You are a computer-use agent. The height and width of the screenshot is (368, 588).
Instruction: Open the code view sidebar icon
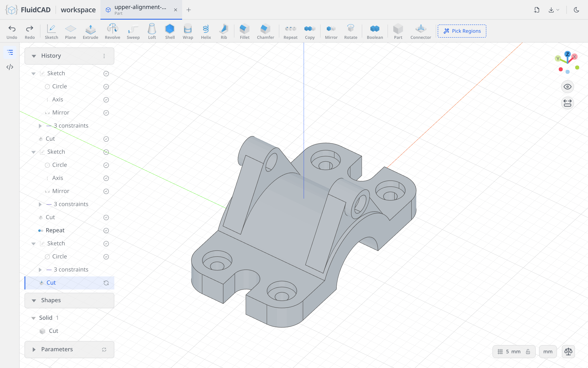(x=10, y=67)
